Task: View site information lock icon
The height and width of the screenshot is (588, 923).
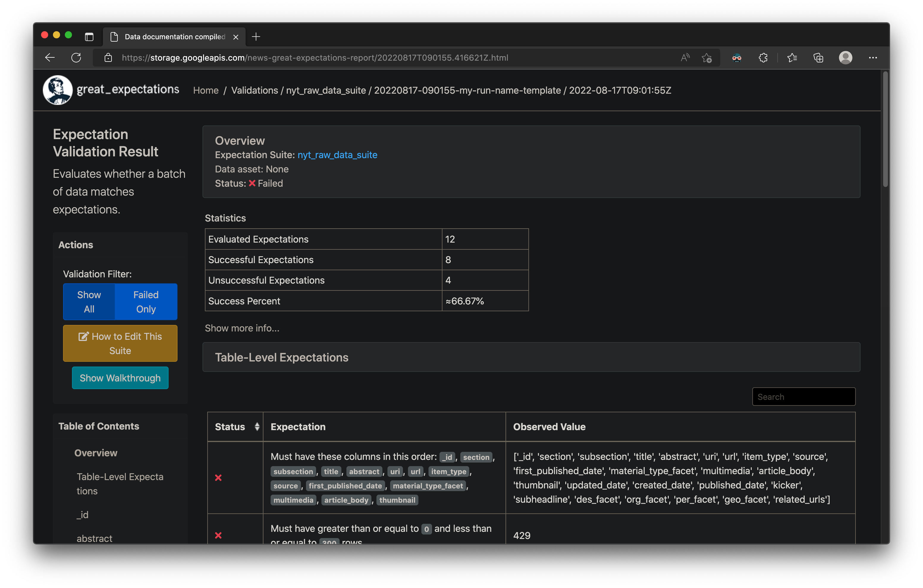Action: [x=109, y=57]
